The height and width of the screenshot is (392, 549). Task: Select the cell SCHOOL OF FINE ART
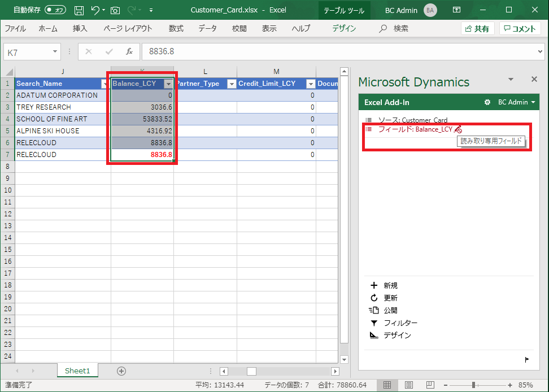pos(63,119)
